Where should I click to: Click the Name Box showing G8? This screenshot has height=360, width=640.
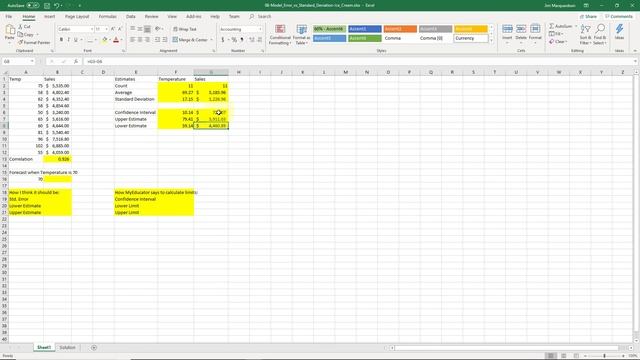(x=18, y=62)
